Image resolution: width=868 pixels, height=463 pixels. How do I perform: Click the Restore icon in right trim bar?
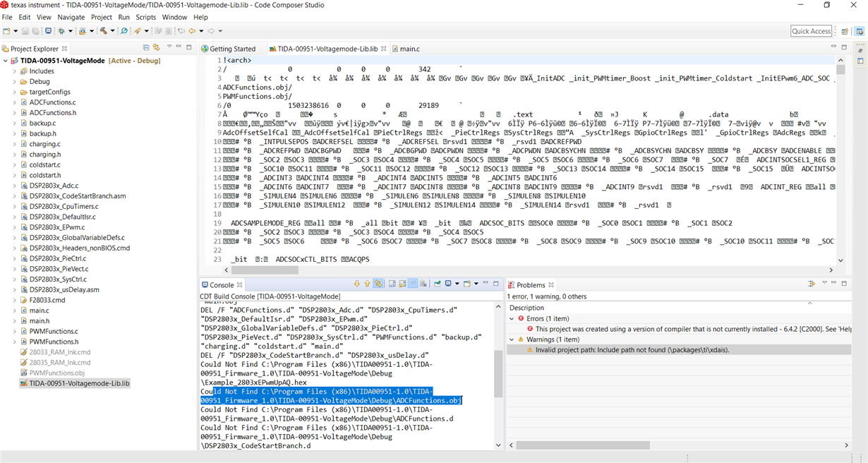tap(860, 51)
